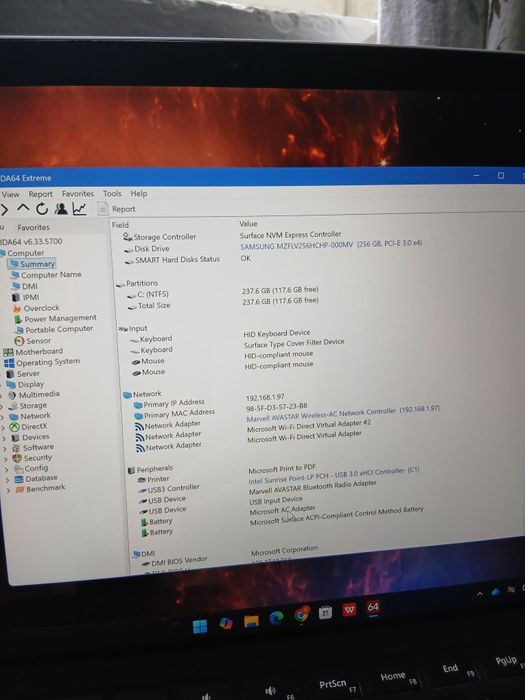Image resolution: width=525 pixels, height=700 pixels.
Task: Expand the Database tree node
Action: [x=8, y=480]
